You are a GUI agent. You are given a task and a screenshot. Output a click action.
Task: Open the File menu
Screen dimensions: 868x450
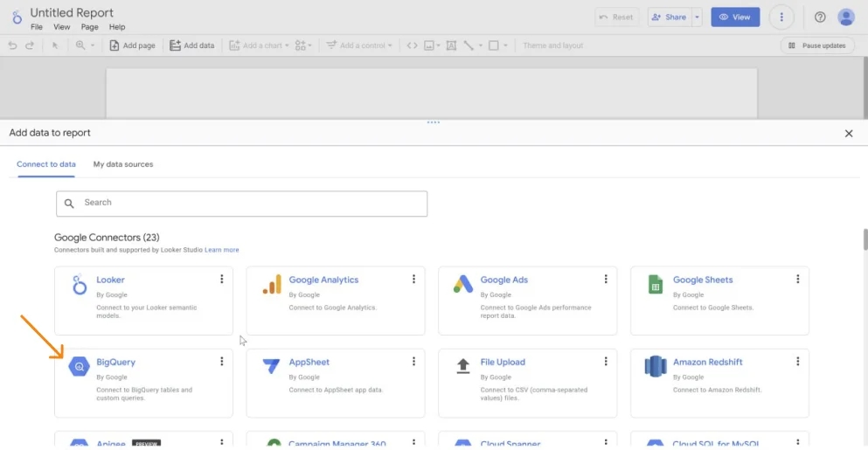pos(37,26)
